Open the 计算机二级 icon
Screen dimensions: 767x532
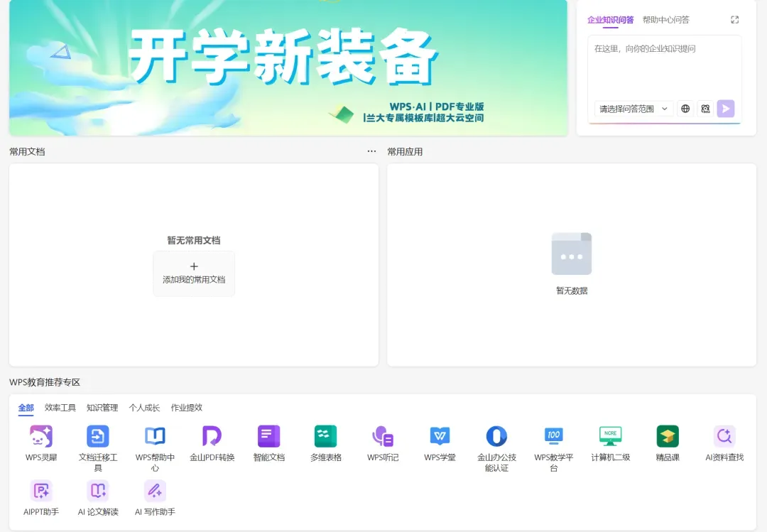611,436
